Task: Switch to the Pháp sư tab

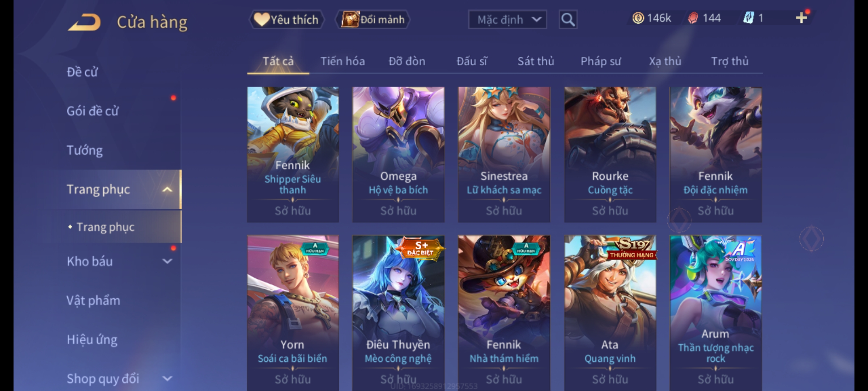Action: click(601, 61)
